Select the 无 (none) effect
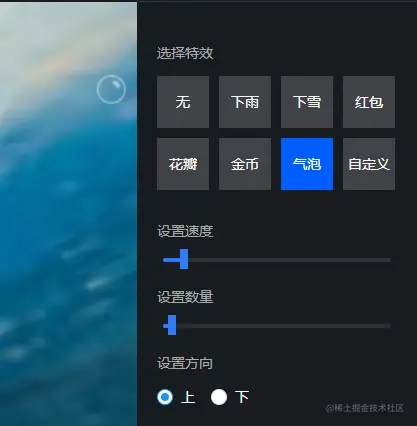 click(x=183, y=102)
